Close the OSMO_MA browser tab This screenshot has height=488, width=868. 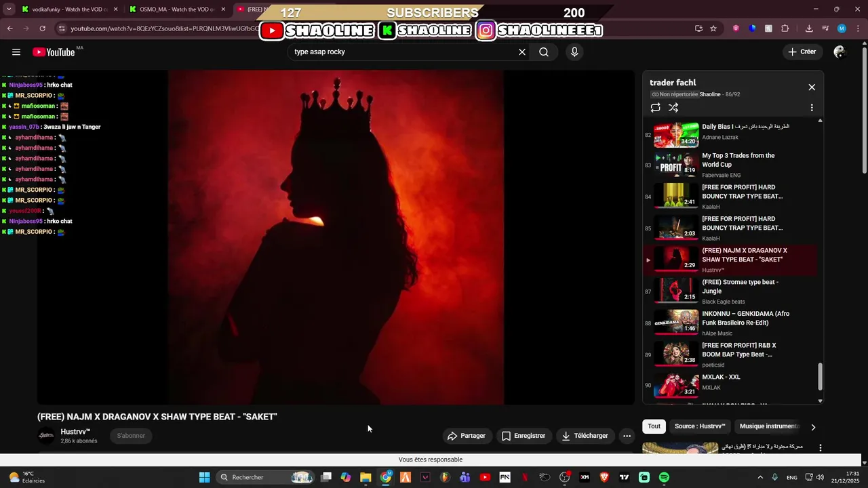pyautogui.click(x=223, y=9)
